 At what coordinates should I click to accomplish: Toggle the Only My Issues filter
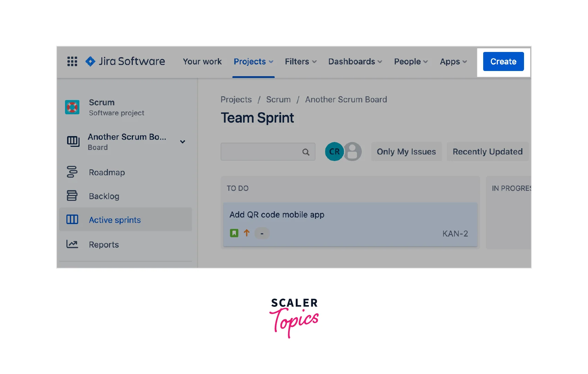(x=406, y=152)
